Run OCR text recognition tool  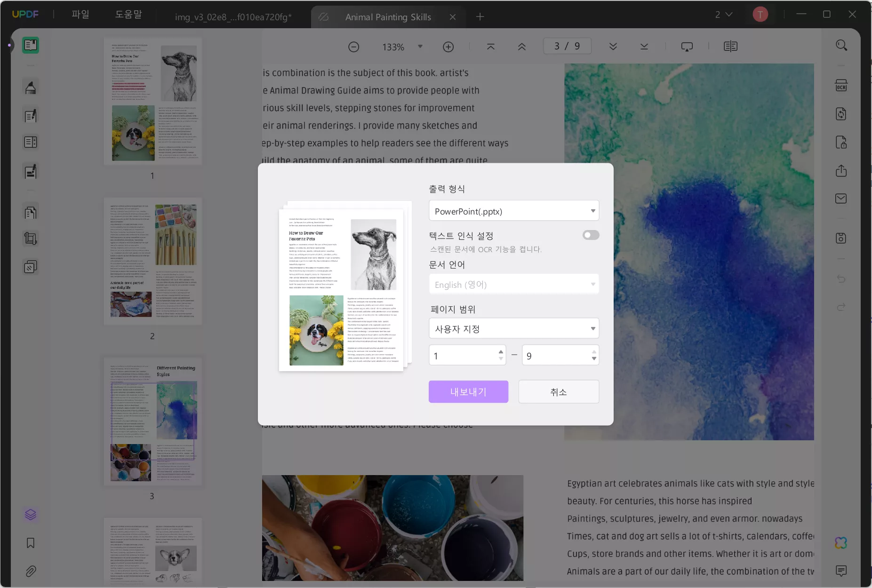[841, 86]
